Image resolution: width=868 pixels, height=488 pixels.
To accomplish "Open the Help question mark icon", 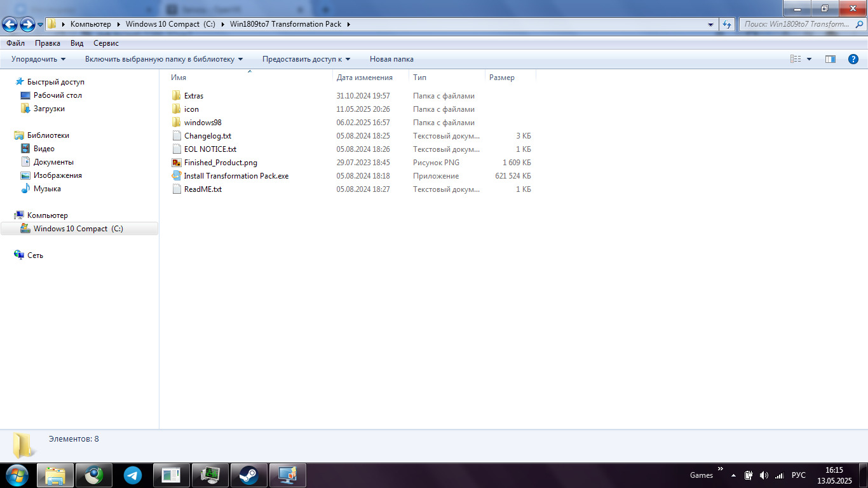I will tap(853, 59).
